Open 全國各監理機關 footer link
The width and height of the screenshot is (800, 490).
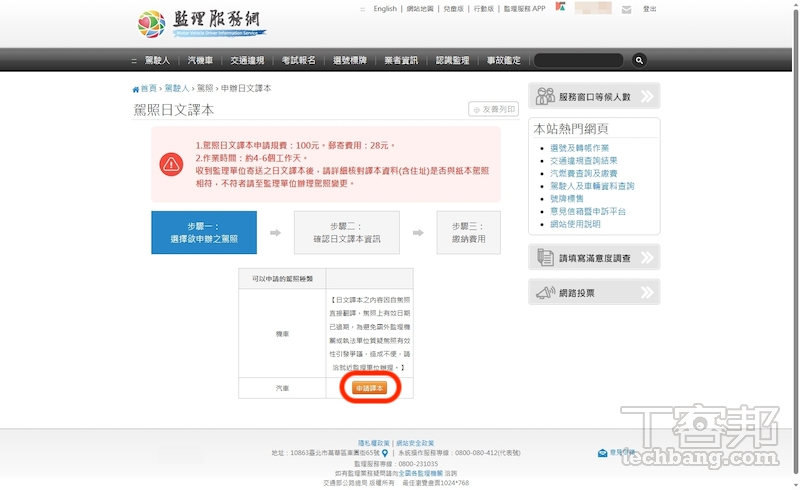pyautogui.click(x=420, y=473)
